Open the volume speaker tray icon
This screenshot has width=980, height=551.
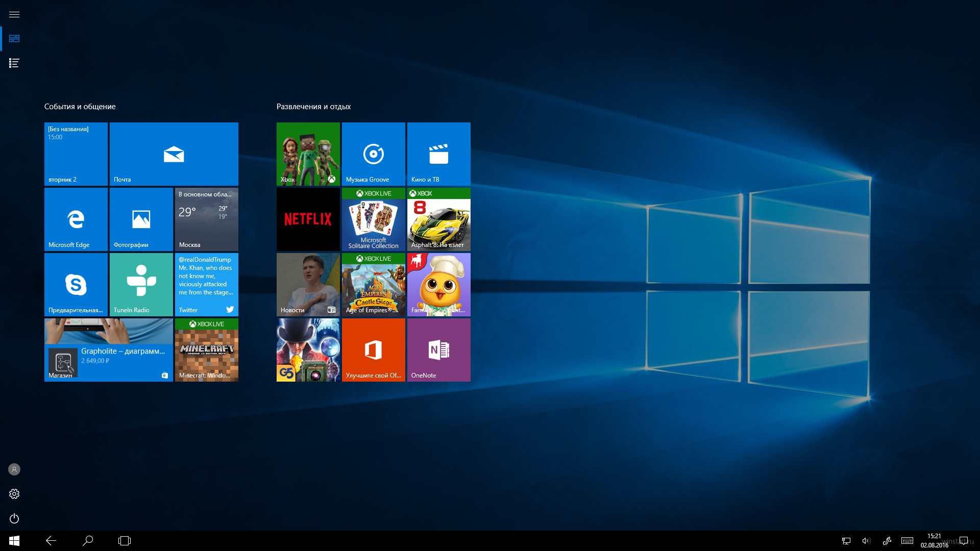tap(867, 541)
